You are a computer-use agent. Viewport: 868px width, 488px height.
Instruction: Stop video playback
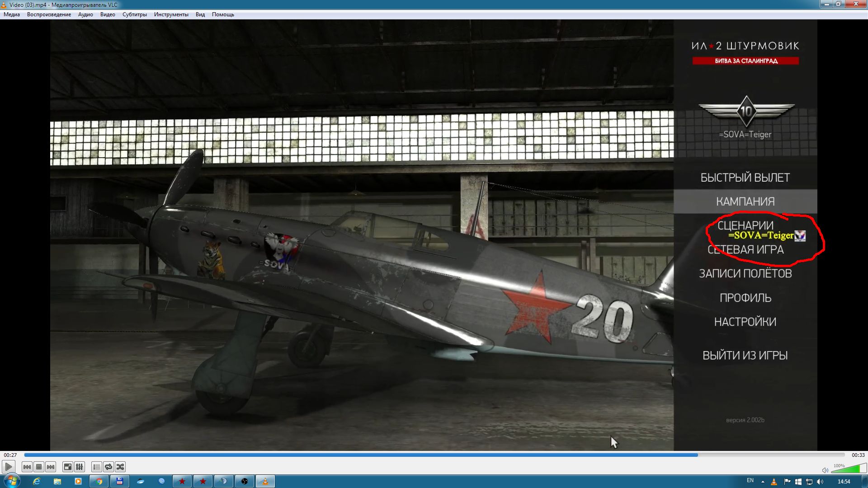point(39,467)
